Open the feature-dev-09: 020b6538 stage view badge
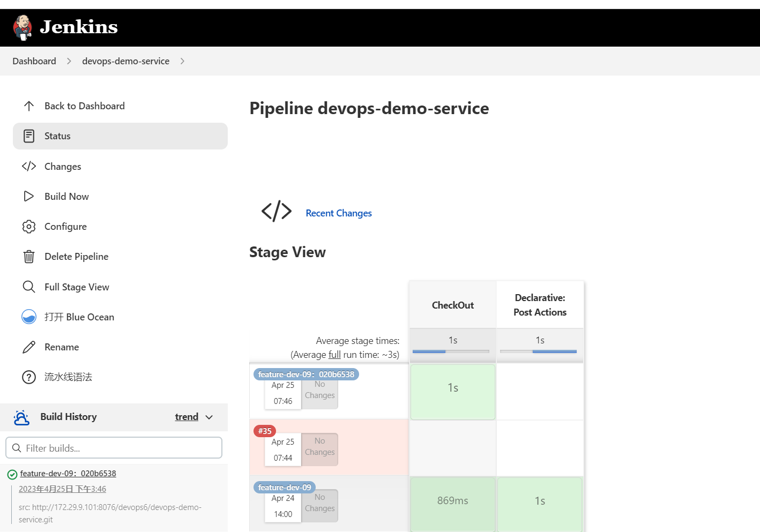760x532 pixels. (306, 374)
